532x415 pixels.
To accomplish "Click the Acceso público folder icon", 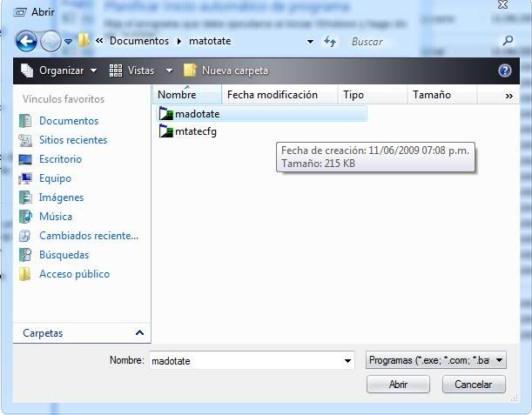I will [24, 274].
